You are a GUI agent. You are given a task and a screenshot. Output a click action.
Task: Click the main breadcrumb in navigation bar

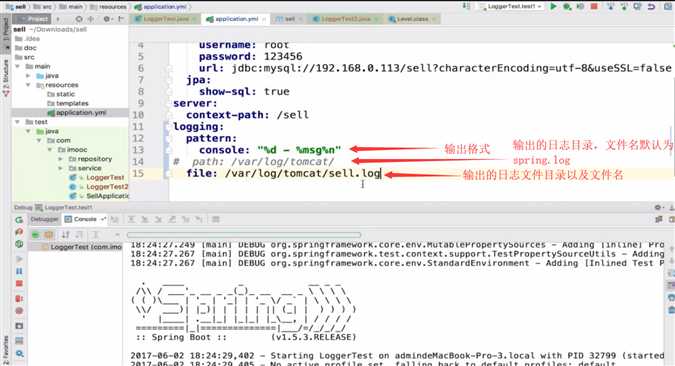71,6
